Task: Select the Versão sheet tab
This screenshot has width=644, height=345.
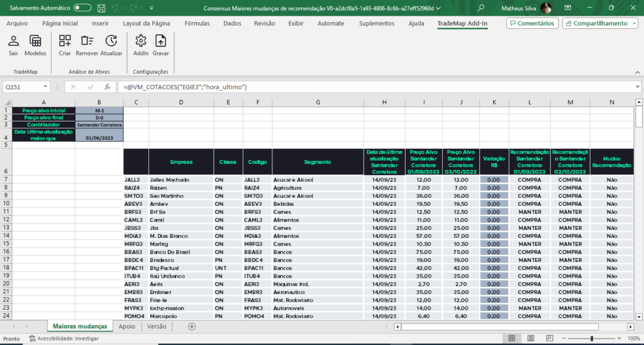Action: [157, 327]
